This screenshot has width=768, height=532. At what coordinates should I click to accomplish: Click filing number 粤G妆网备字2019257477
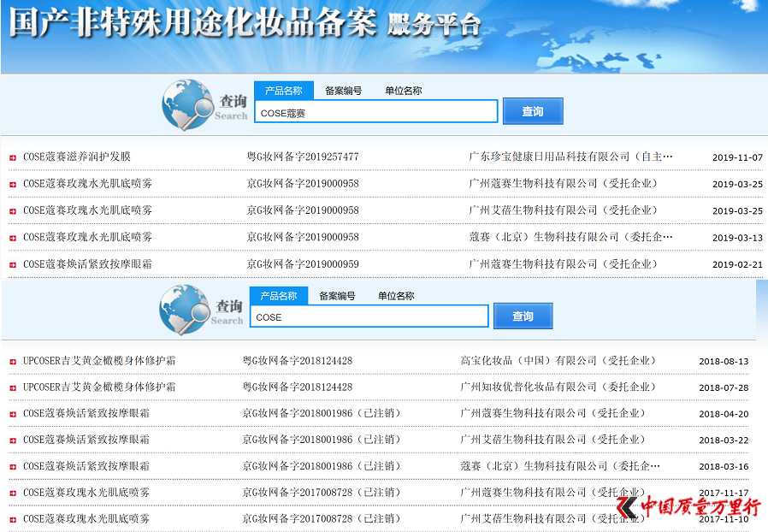point(303,157)
